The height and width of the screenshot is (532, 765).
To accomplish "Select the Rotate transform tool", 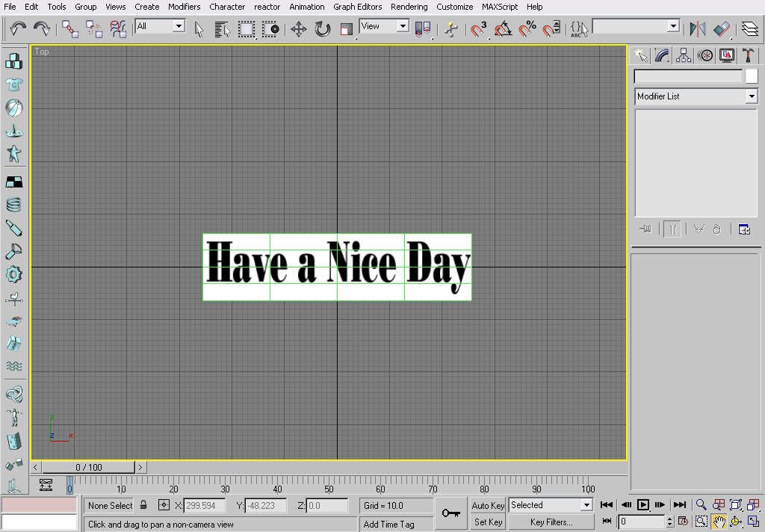I will coord(323,29).
